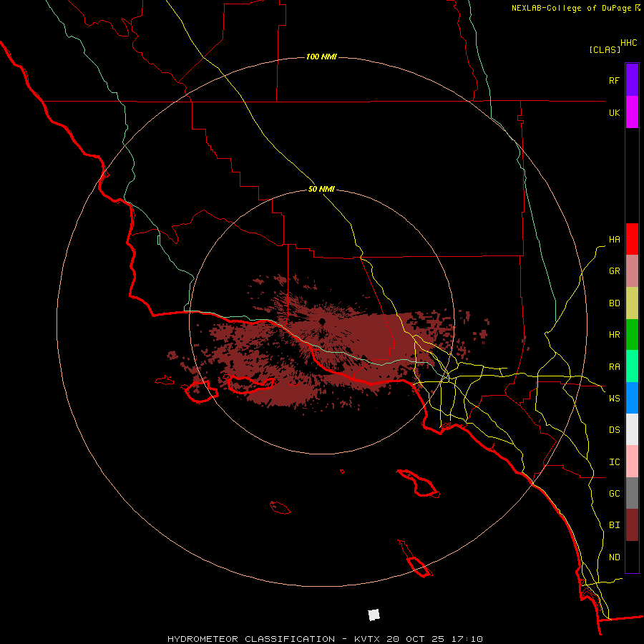Click the 20 OCT 25 date

click(417, 639)
